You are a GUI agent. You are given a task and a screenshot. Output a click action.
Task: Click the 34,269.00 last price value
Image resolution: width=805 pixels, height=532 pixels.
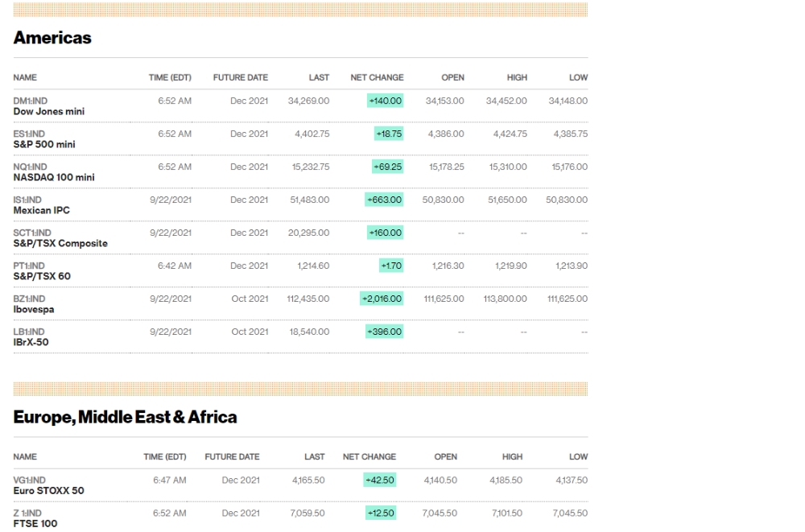click(x=308, y=101)
